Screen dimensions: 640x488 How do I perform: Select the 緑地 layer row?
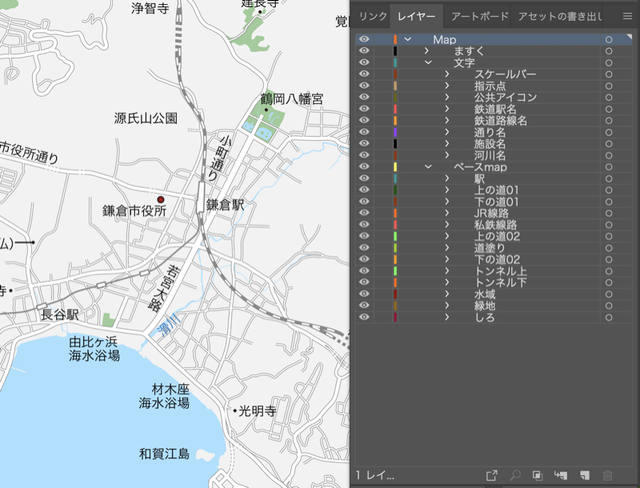pyautogui.click(x=494, y=306)
